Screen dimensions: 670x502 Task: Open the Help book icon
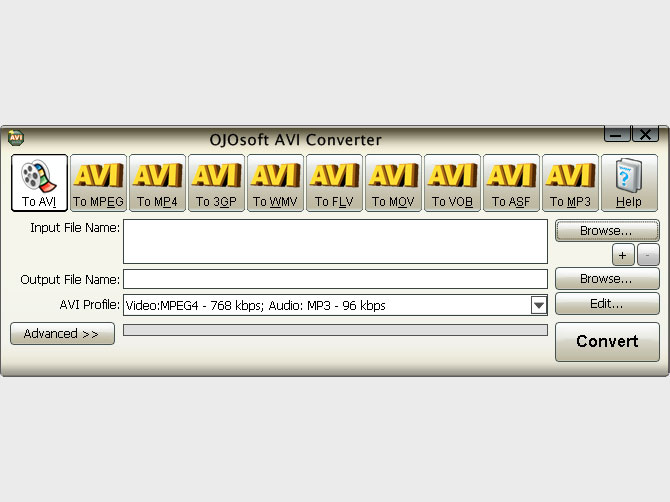click(629, 183)
